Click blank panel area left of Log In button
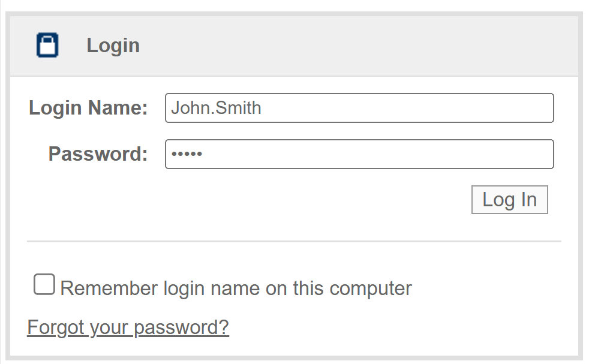Image resolution: width=589 pixels, height=364 pixels. (x=240, y=200)
